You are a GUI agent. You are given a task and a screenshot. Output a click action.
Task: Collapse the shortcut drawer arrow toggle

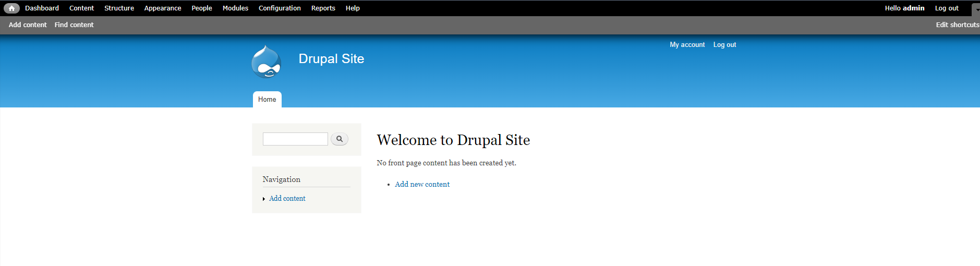(x=976, y=9)
